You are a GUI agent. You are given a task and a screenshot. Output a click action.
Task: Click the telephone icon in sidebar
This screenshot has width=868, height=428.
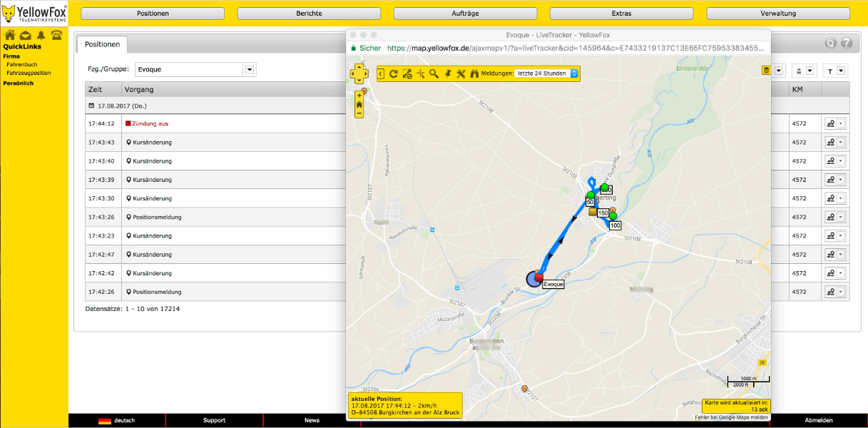pos(56,36)
